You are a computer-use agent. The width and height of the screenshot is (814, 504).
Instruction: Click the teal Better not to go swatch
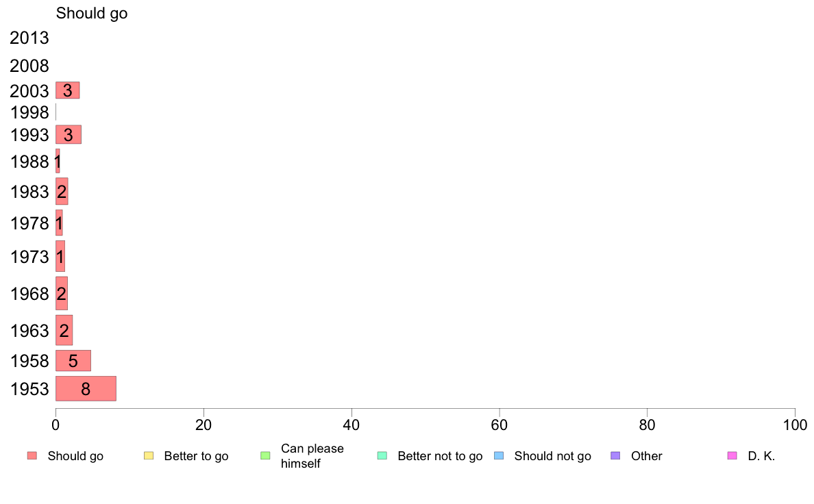pyautogui.click(x=382, y=456)
